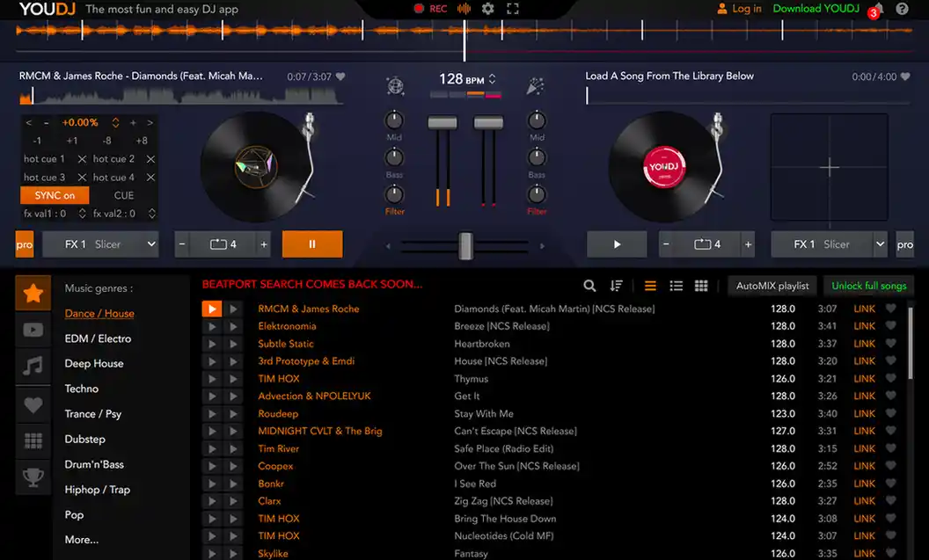Open the trophy sidebar tab
The height and width of the screenshot is (560, 929).
33,477
